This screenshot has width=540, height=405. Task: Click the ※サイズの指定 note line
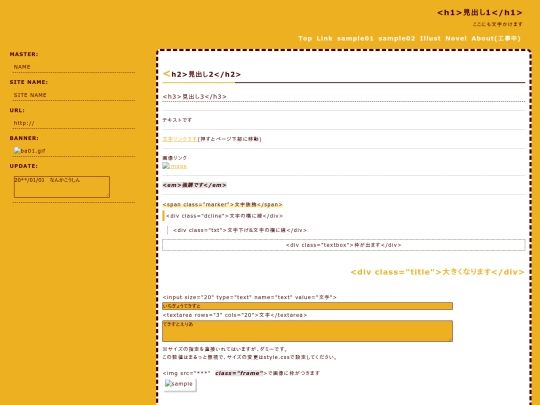[x=225, y=349]
